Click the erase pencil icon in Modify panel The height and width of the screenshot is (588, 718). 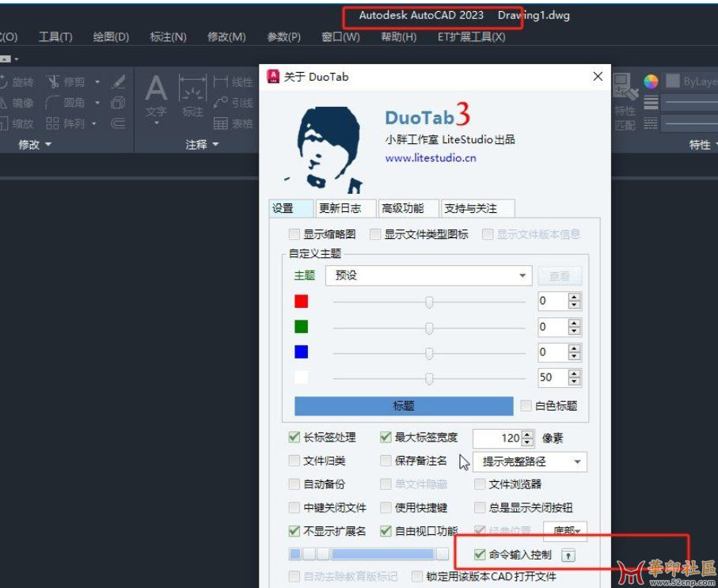(119, 82)
